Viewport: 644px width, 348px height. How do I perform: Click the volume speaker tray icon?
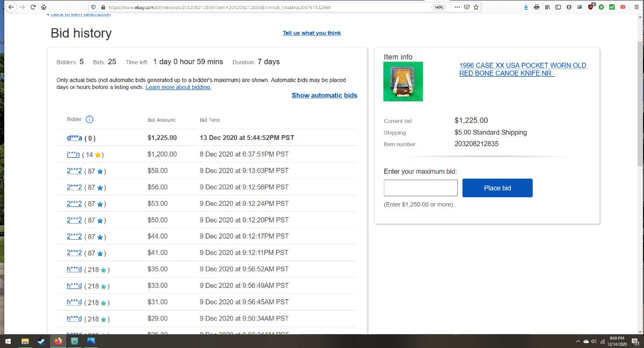click(x=594, y=341)
